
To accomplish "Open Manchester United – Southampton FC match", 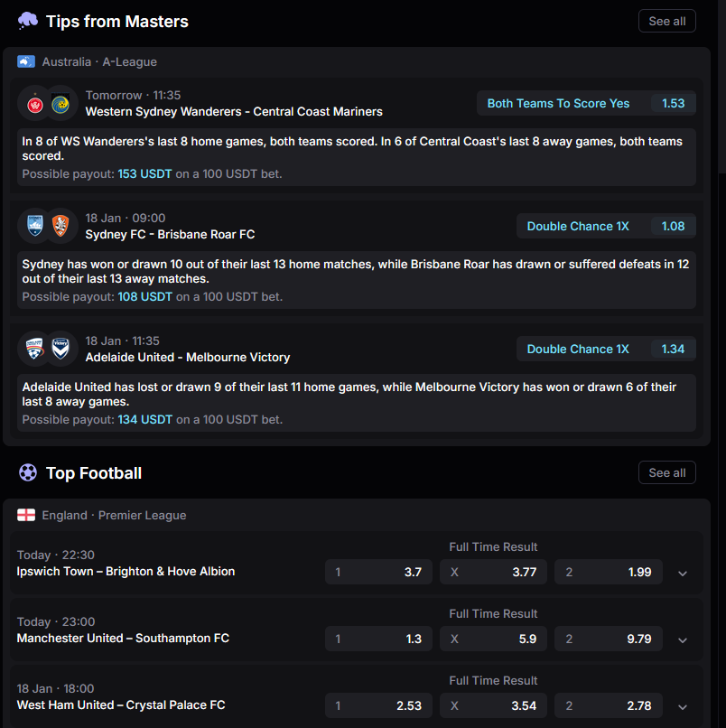I will 123,638.
